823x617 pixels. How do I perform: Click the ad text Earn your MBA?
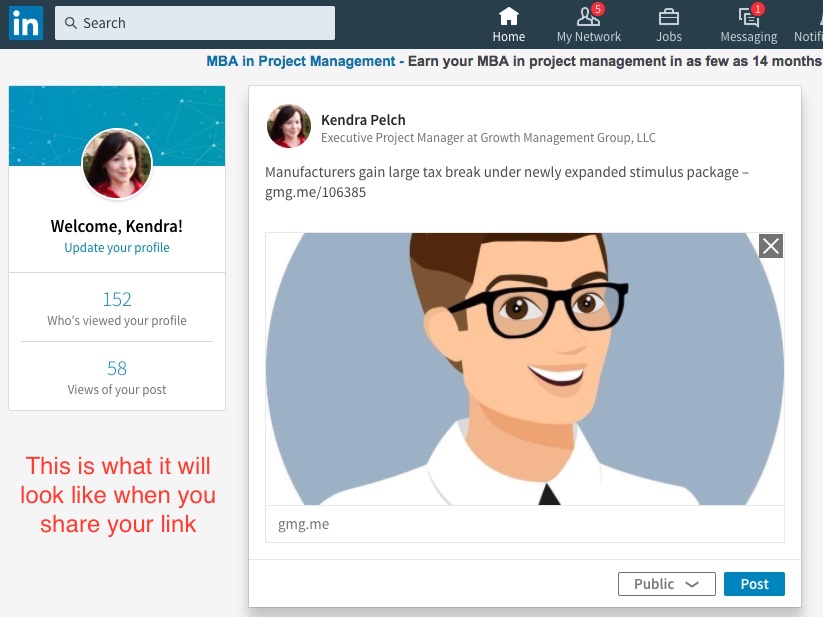(615, 61)
